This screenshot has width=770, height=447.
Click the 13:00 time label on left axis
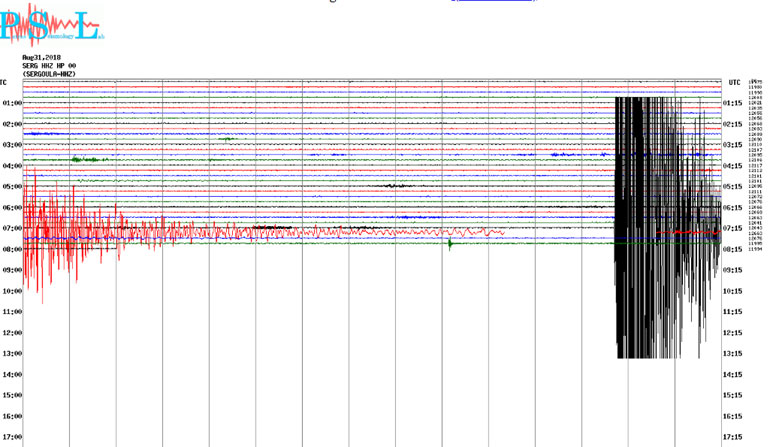coord(12,354)
